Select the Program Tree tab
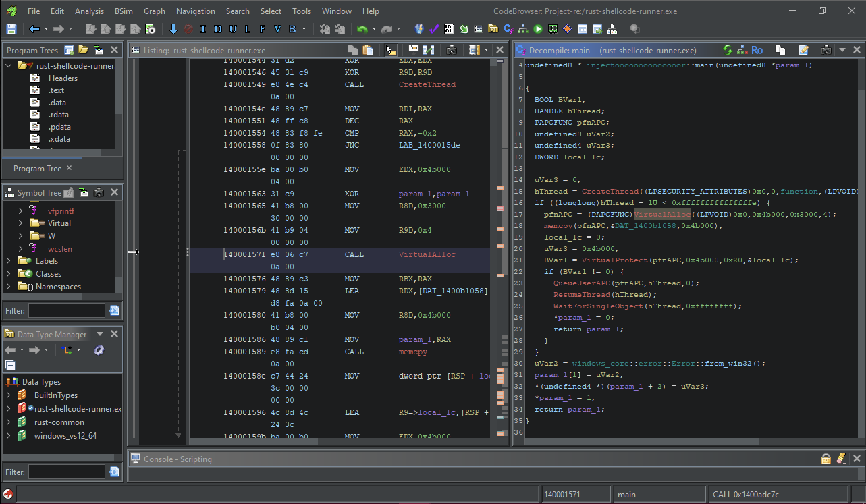This screenshot has width=866, height=504. pyautogui.click(x=37, y=168)
